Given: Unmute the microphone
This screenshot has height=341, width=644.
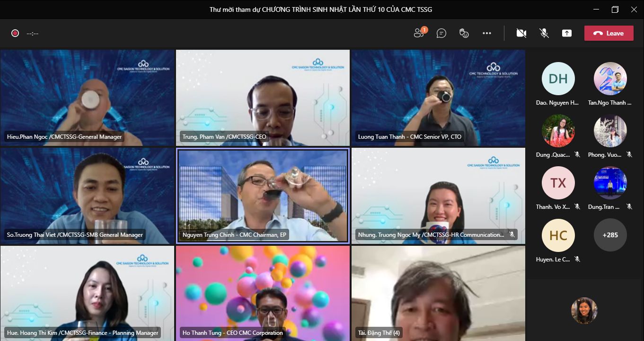Looking at the screenshot, I should (544, 33).
